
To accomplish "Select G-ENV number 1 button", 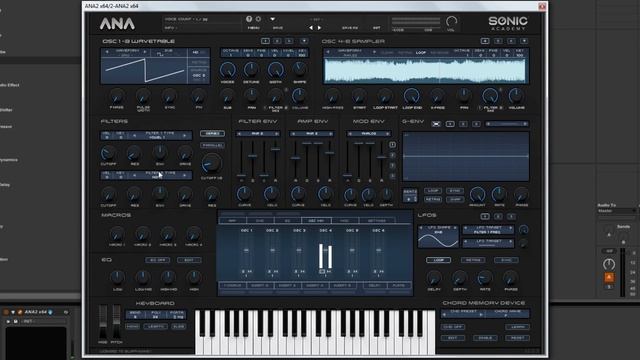I will point(450,124).
